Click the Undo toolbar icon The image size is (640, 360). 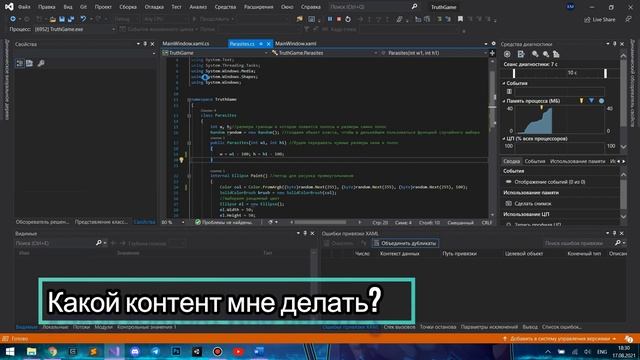tap(83, 19)
